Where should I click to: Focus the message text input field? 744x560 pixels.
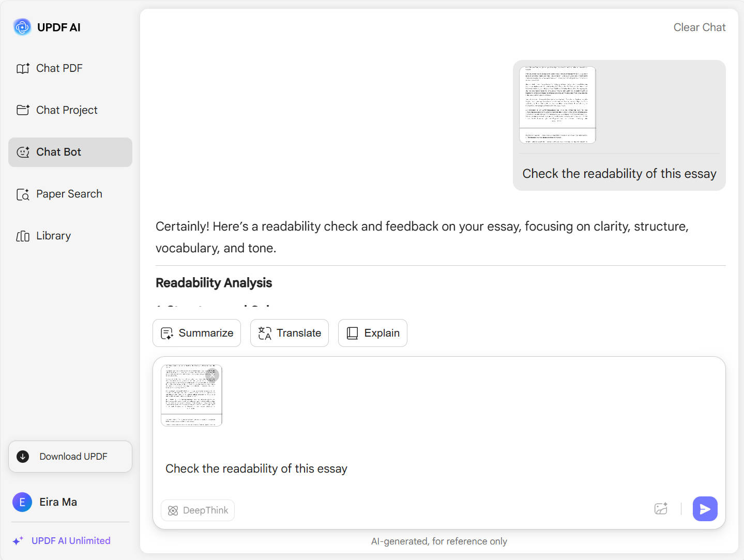(414, 468)
